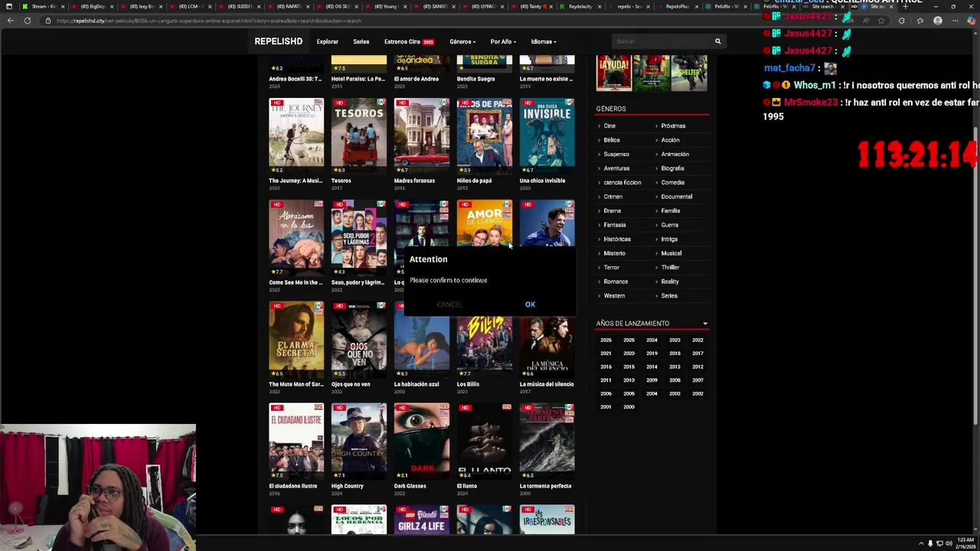The width and height of the screenshot is (980, 551).
Task: Select the Animación genre
Action: tap(675, 154)
